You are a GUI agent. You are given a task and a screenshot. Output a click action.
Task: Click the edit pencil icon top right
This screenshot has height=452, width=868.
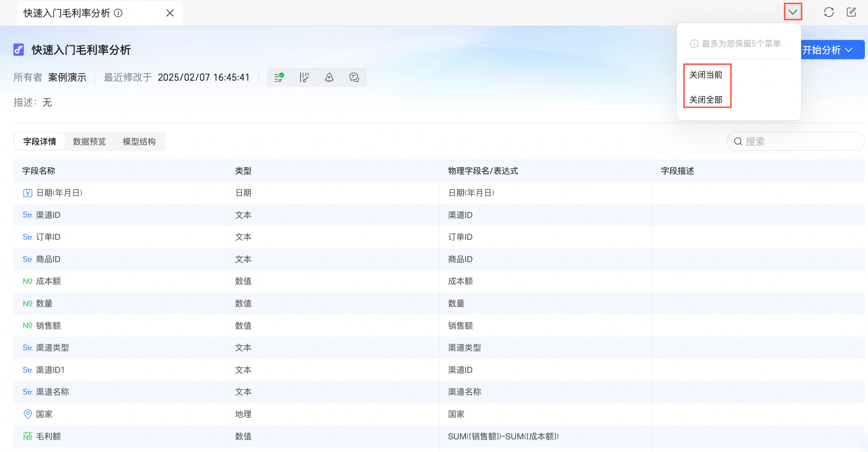(x=851, y=12)
